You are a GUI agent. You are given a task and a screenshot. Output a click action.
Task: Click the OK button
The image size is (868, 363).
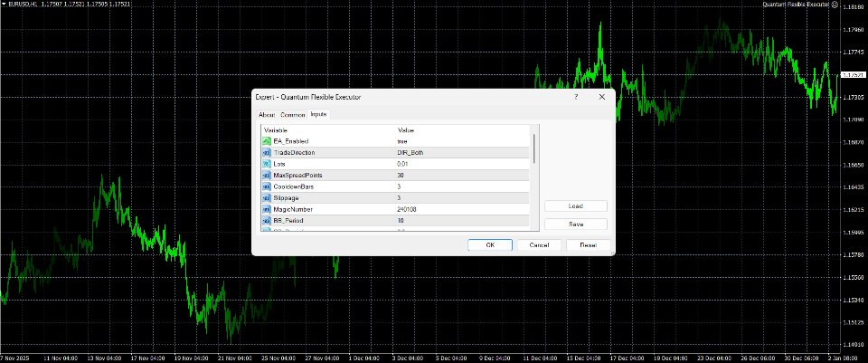490,245
